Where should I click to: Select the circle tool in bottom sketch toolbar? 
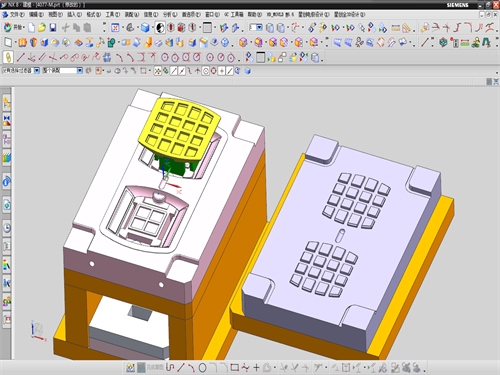[x=202, y=368]
